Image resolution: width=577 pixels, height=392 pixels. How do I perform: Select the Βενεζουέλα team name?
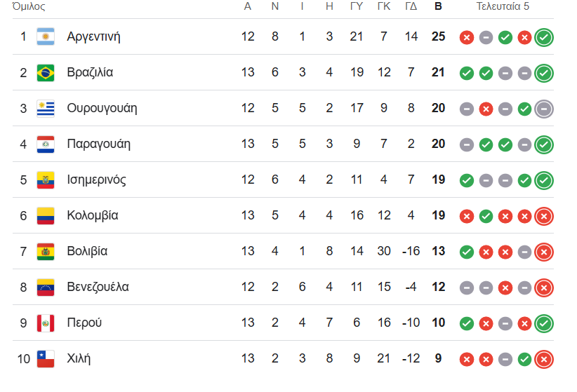(x=98, y=287)
